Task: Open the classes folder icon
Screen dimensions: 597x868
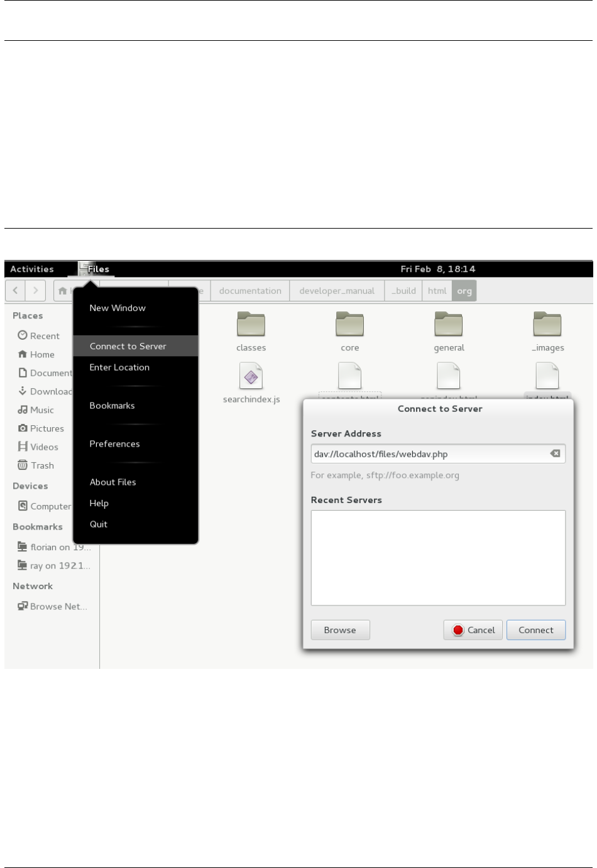Action: (x=251, y=325)
